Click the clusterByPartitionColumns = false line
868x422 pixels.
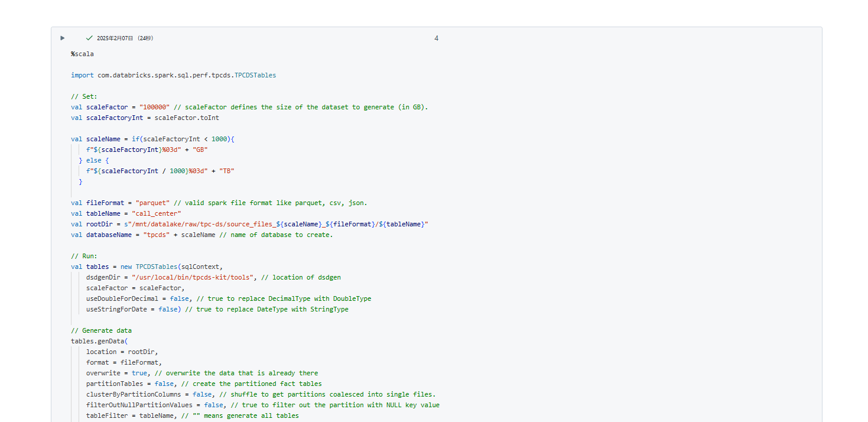click(261, 394)
